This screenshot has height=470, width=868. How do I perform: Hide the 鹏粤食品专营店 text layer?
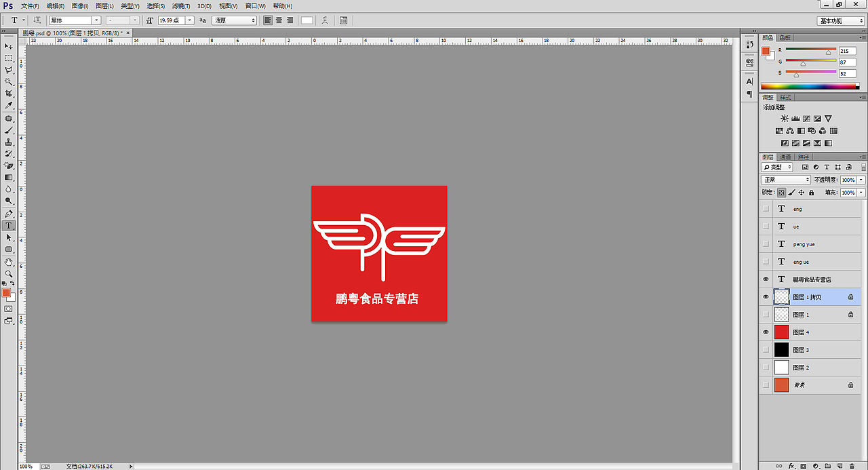(x=766, y=279)
